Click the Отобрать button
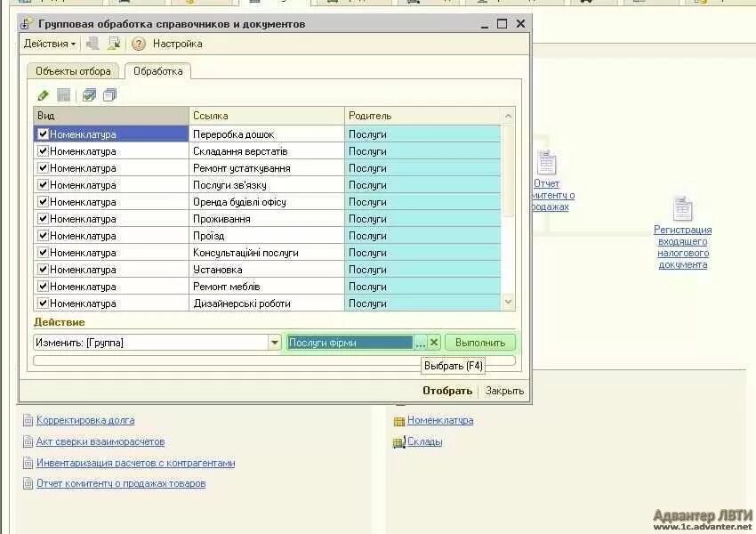Screen dimensions: 756x534 pos(447,391)
